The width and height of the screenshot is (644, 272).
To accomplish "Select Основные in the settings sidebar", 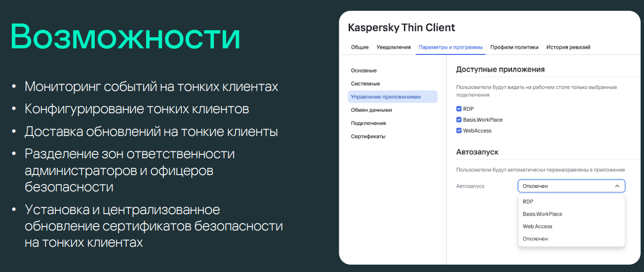I will tap(364, 71).
